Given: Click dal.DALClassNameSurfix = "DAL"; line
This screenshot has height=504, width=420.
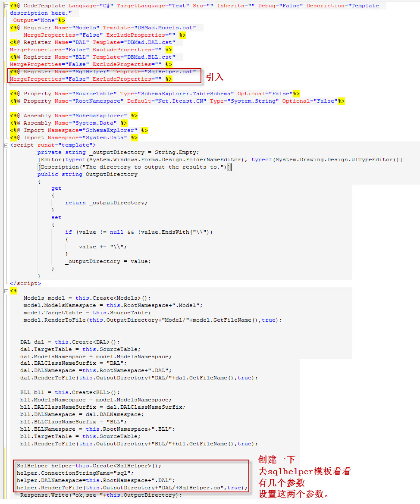Looking at the screenshot, I should (x=74, y=363).
